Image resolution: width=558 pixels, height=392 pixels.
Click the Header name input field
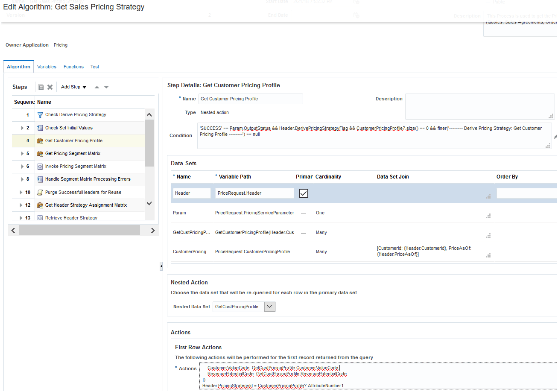point(191,193)
